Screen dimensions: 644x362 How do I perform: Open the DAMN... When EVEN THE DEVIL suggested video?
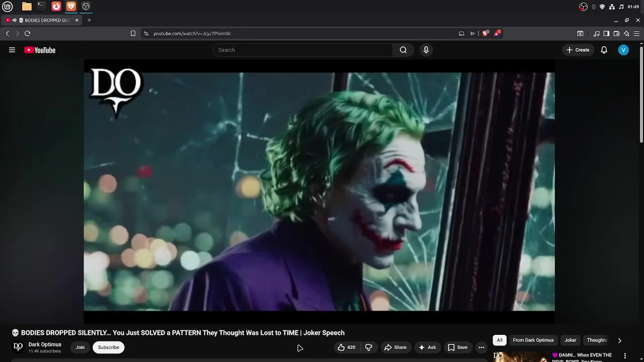tap(582, 357)
